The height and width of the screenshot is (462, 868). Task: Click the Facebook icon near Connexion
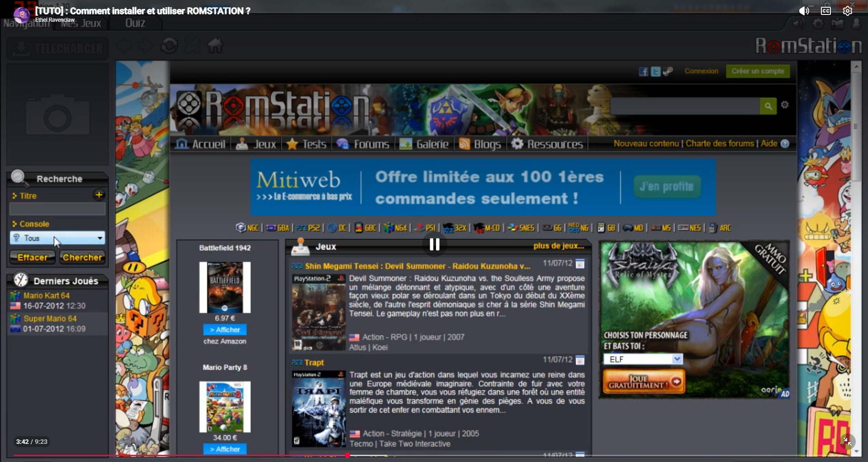click(643, 71)
